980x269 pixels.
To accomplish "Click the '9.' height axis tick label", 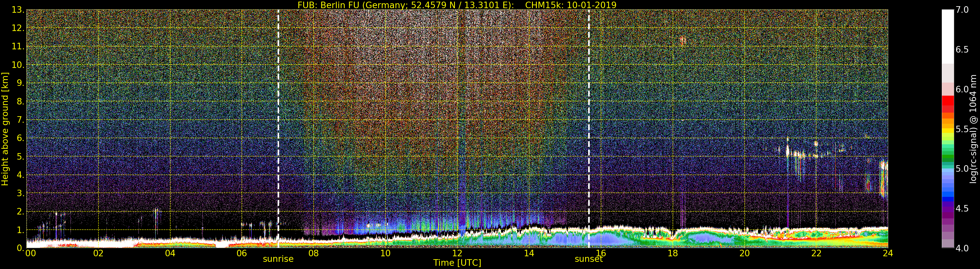I will click(21, 83).
